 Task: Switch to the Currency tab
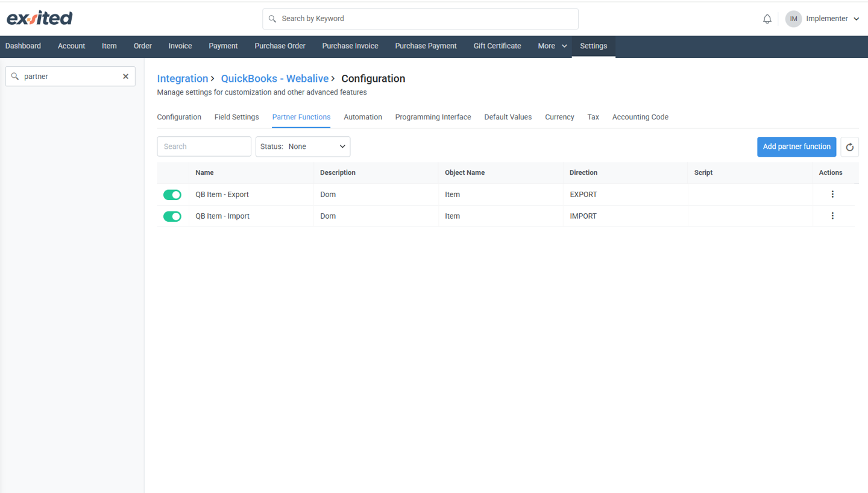click(x=559, y=117)
